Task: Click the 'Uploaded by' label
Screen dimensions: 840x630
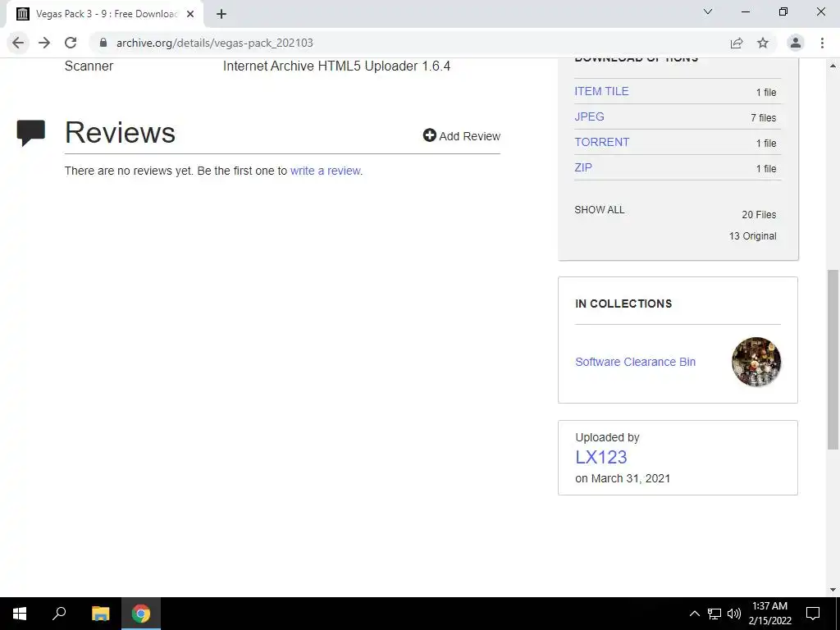Action: [x=608, y=437]
